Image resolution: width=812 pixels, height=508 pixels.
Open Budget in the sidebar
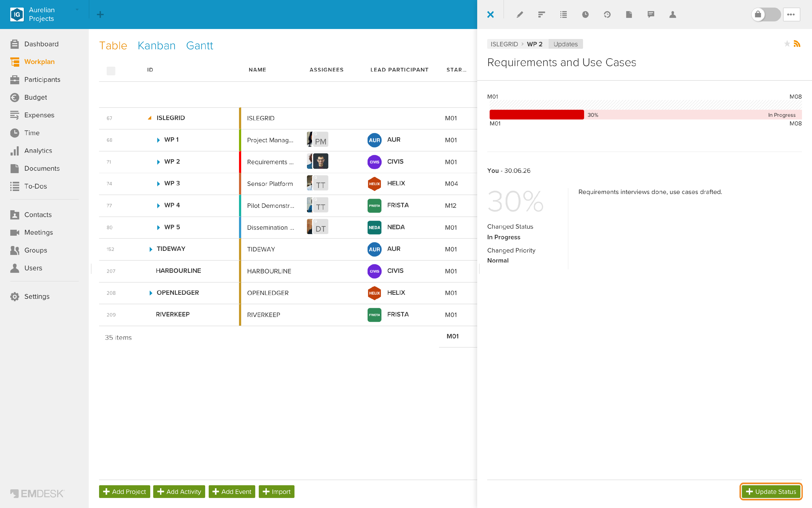pos(35,98)
